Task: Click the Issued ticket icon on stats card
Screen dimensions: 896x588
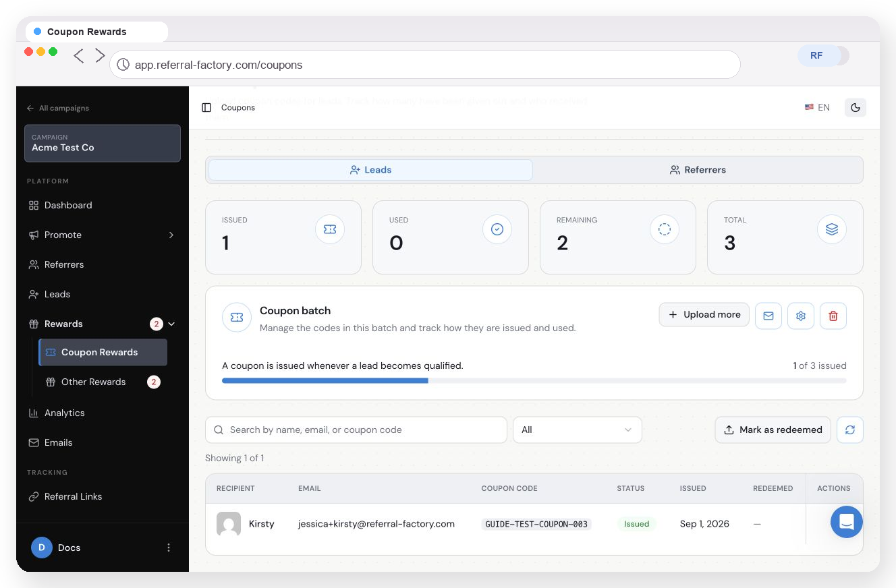Action: point(330,230)
